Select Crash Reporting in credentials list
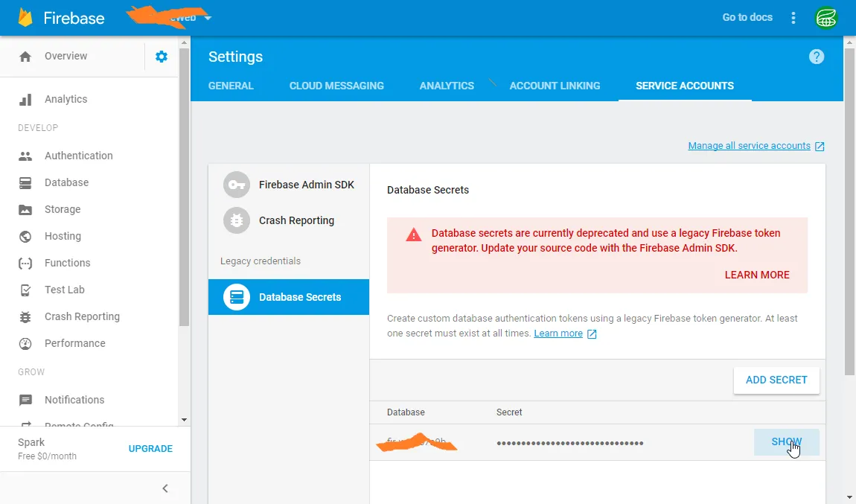This screenshot has height=504, width=856. click(x=289, y=220)
